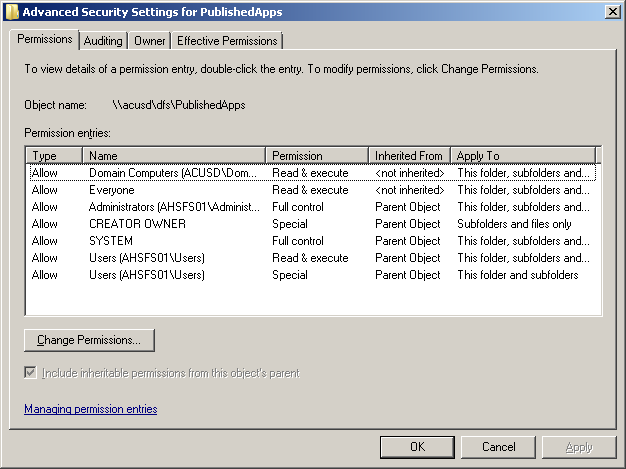The image size is (626, 469).
Task: Click Parent Object in the CREATOR OWNER row
Action: click(408, 224)
